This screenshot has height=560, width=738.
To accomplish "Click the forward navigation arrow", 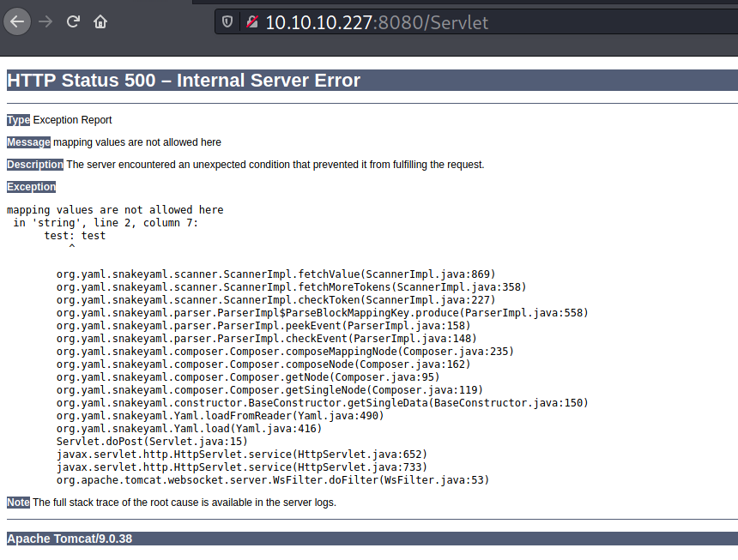I will [x=46, y=21].
